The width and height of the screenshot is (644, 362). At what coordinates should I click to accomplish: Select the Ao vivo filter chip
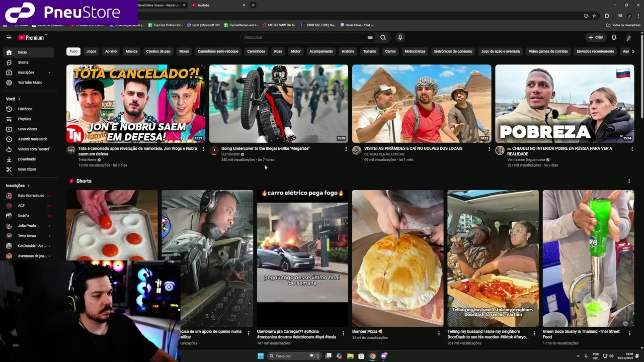tap(111, 51)
